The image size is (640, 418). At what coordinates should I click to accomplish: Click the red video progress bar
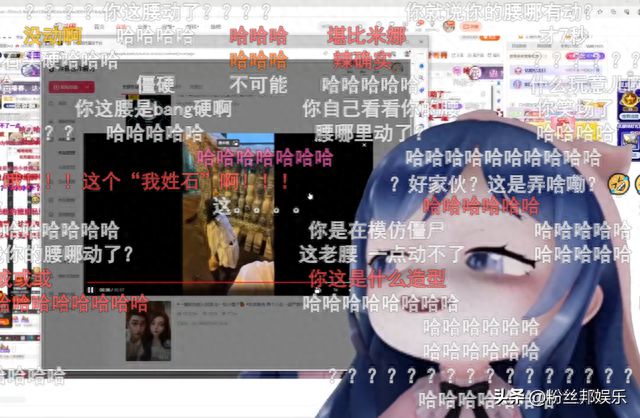point(200,283)
